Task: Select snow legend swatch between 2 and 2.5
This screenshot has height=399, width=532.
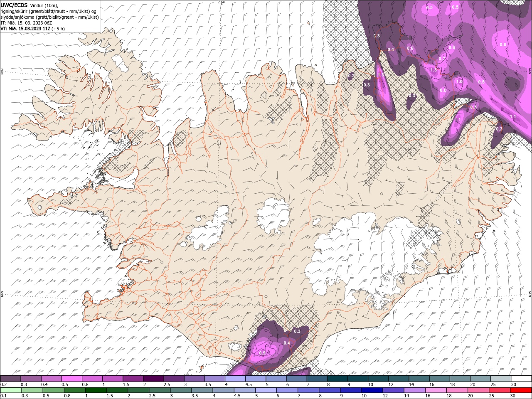Action: click(x=154, y=378)
